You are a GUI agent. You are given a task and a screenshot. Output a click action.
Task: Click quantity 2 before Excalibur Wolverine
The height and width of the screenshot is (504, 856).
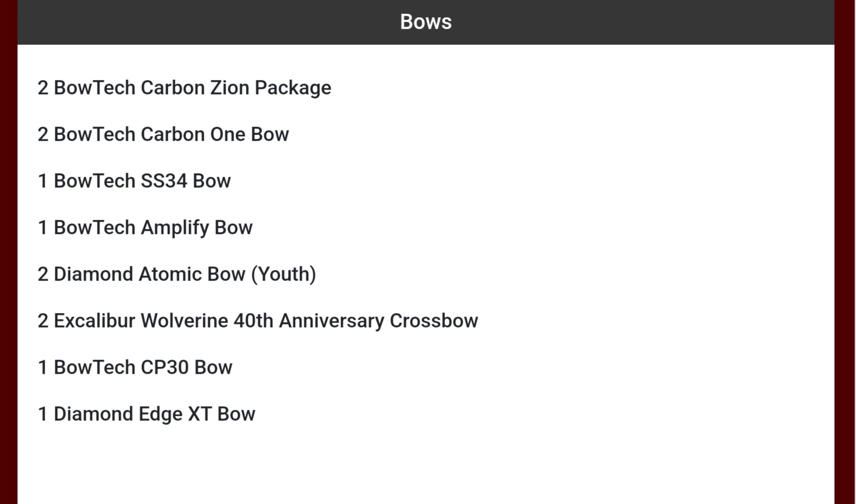(x=43, y=321)
